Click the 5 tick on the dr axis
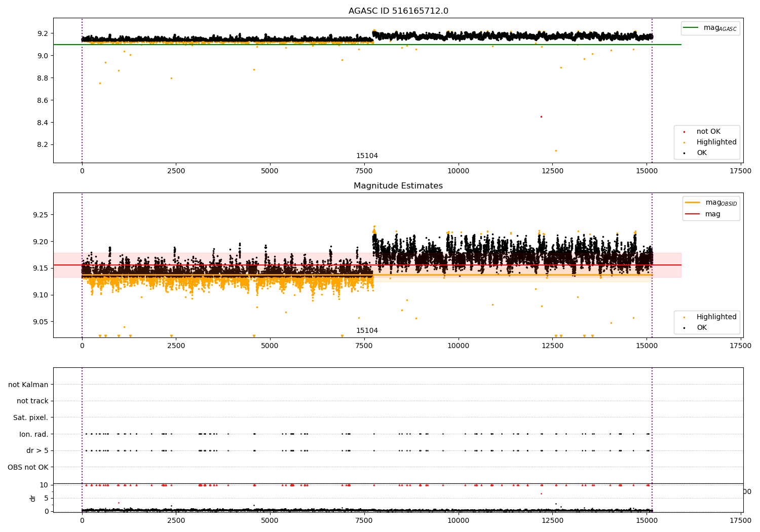The height and width of the screenshot is (532, 760). click(46, 498)
